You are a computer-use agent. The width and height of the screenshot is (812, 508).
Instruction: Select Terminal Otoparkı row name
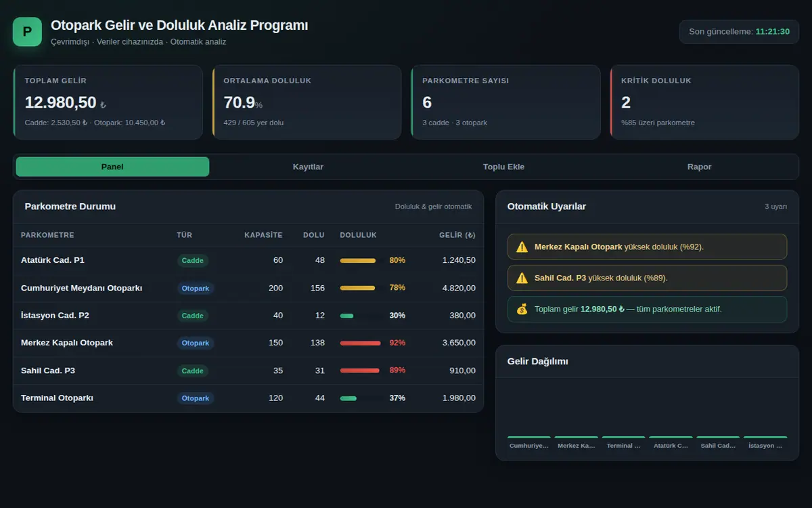(x=58, y=398)
